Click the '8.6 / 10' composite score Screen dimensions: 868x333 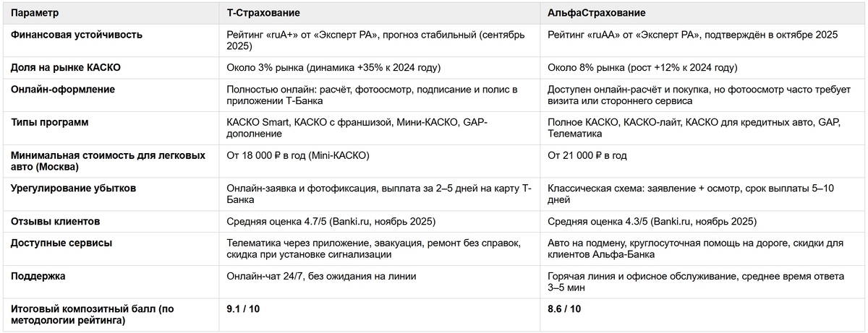point(564,308)
